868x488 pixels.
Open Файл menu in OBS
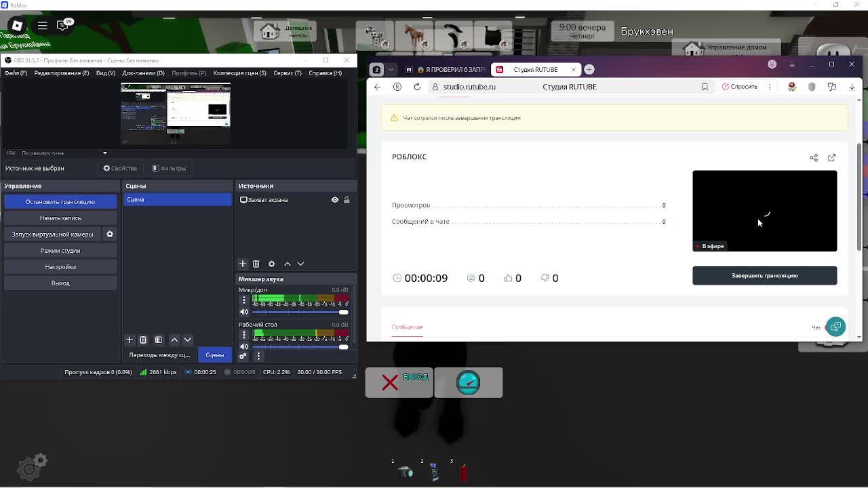(16, 73)
